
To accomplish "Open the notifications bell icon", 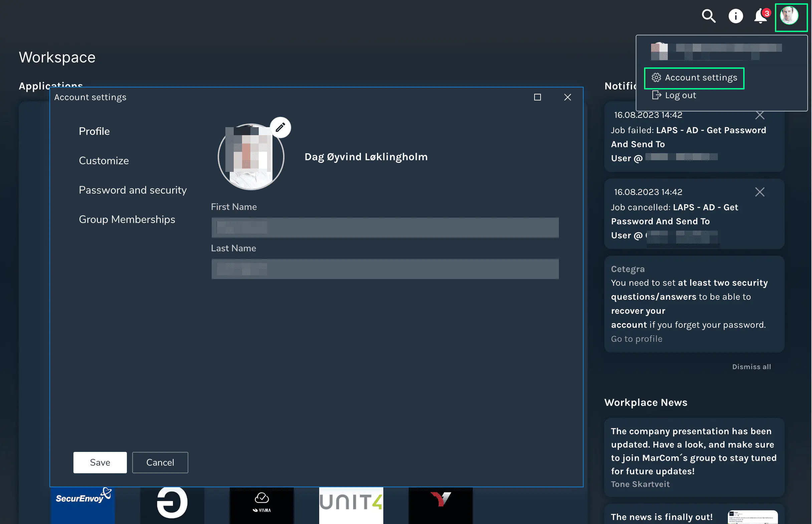I will point(760,16).
